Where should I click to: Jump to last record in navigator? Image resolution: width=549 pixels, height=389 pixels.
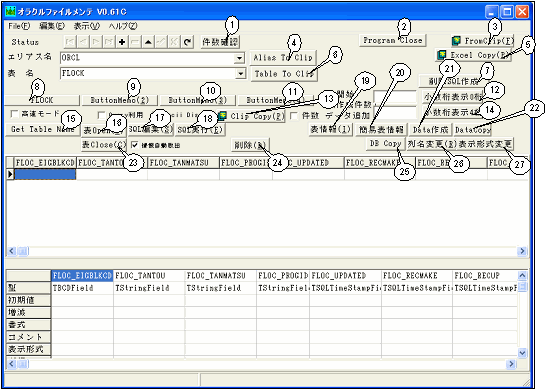pyautogui.click(x=109, y=42)
